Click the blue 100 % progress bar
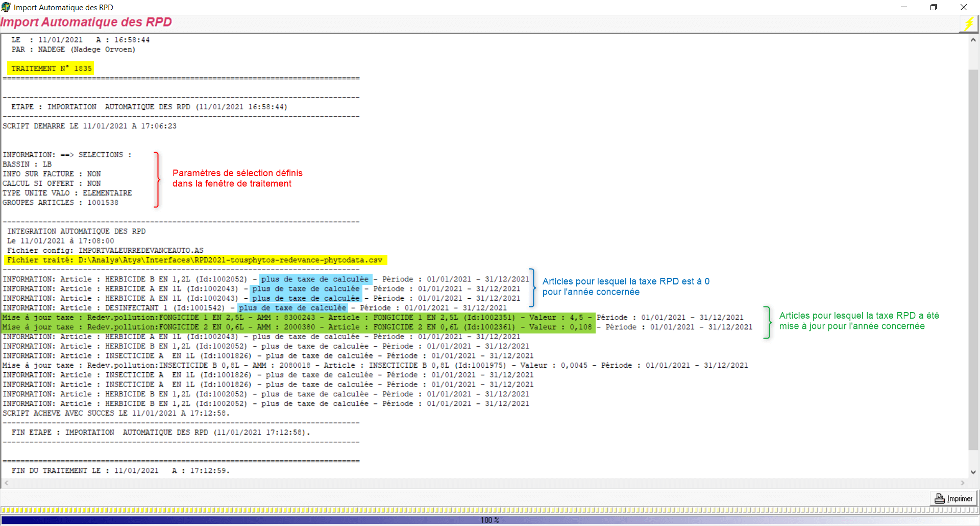Image resolution: width=980 pixels, height=526 pixels. click(x=489, y=520)
